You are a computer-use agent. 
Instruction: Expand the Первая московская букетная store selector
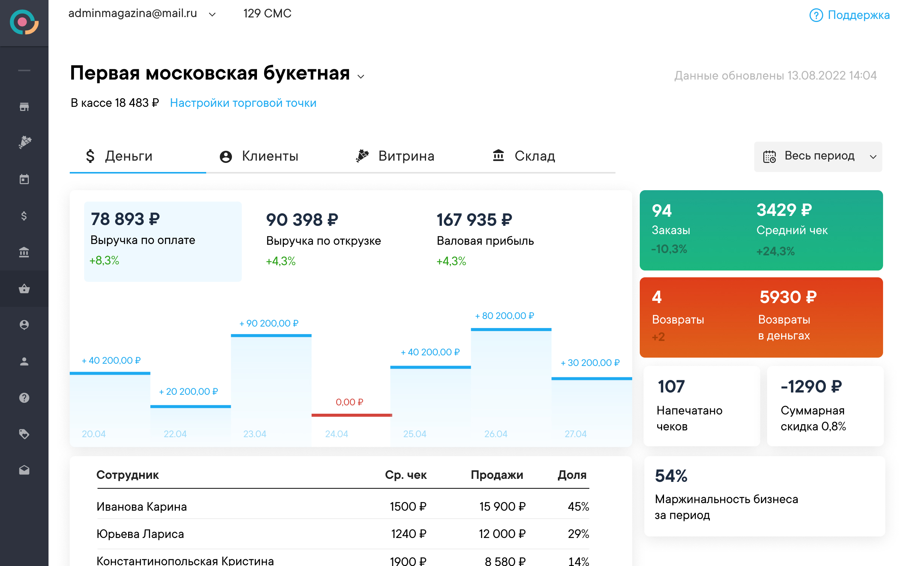pos(361,76)
